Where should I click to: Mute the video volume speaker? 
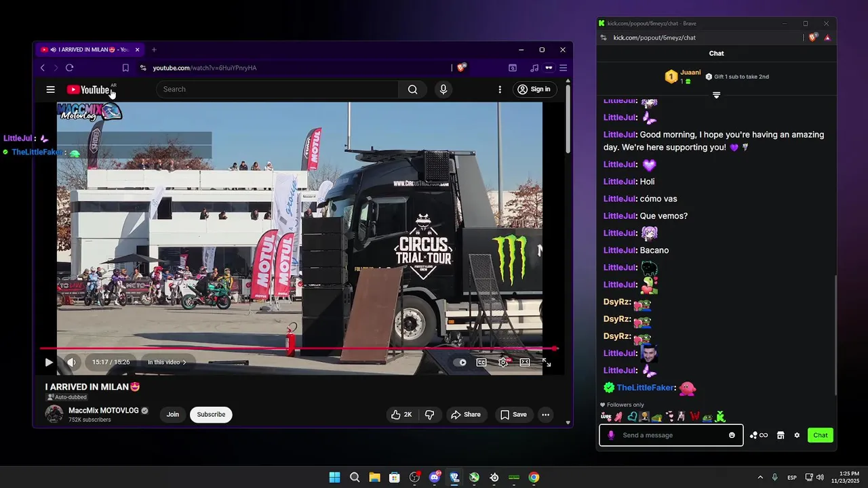point(71,362)
